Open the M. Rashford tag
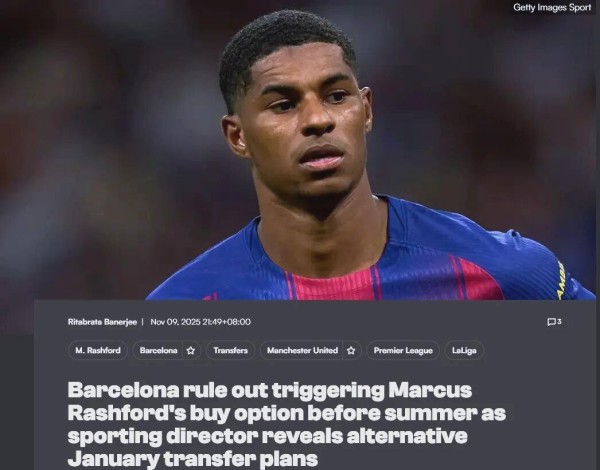Viewport: 600px width, 470px height. tap(98, 350)
